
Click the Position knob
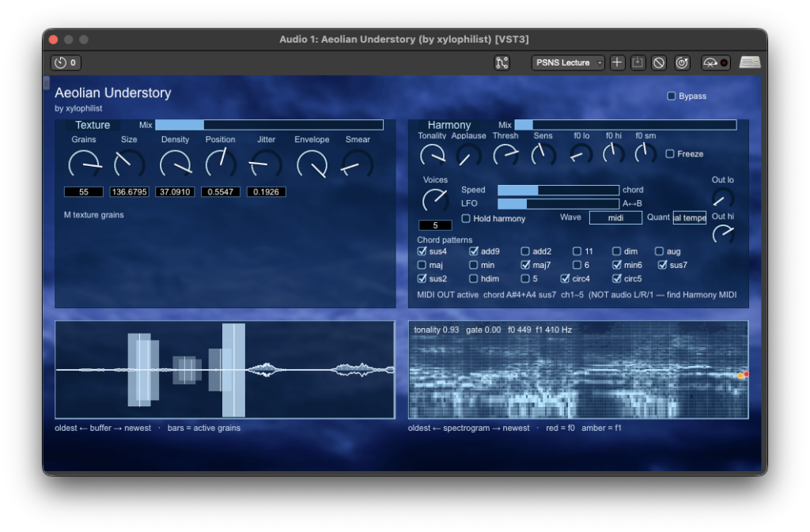click(x=221, y=164)
